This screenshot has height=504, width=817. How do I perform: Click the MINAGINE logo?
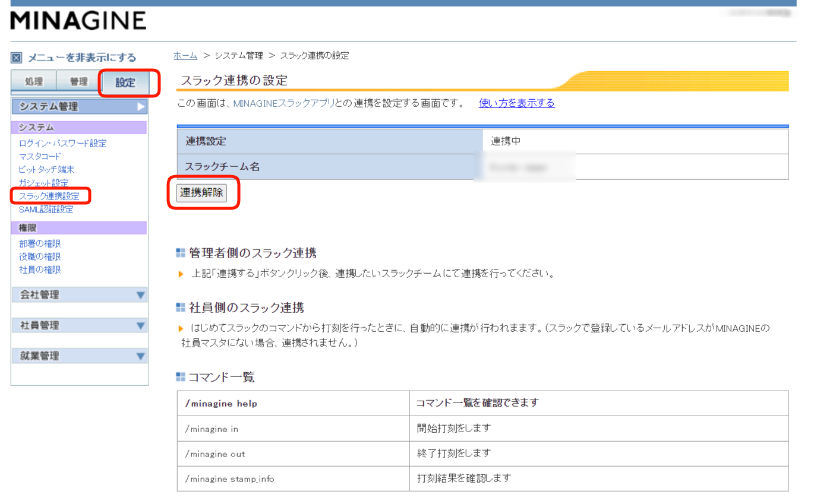(x=78, y=21)
